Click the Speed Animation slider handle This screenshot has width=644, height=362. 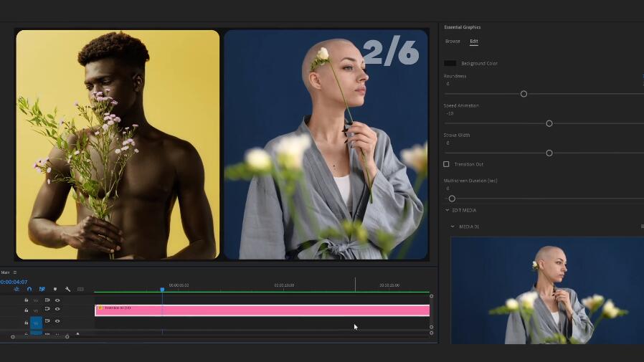point(549,123)
